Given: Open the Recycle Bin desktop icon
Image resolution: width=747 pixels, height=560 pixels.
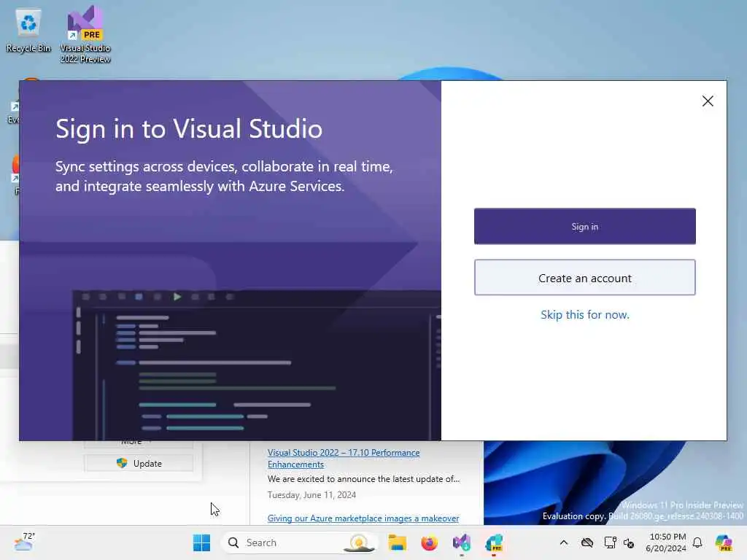Looking at the screenshot, I should click(28, 31).
